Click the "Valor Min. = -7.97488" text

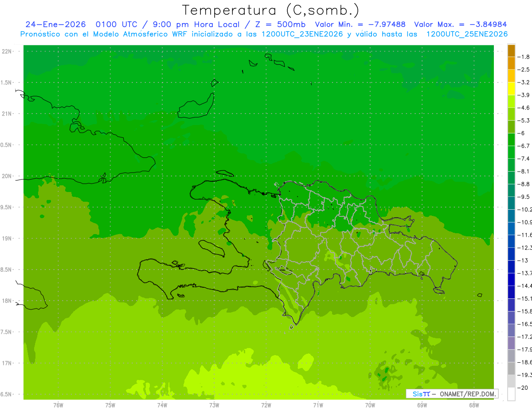[x=360, y=24]
